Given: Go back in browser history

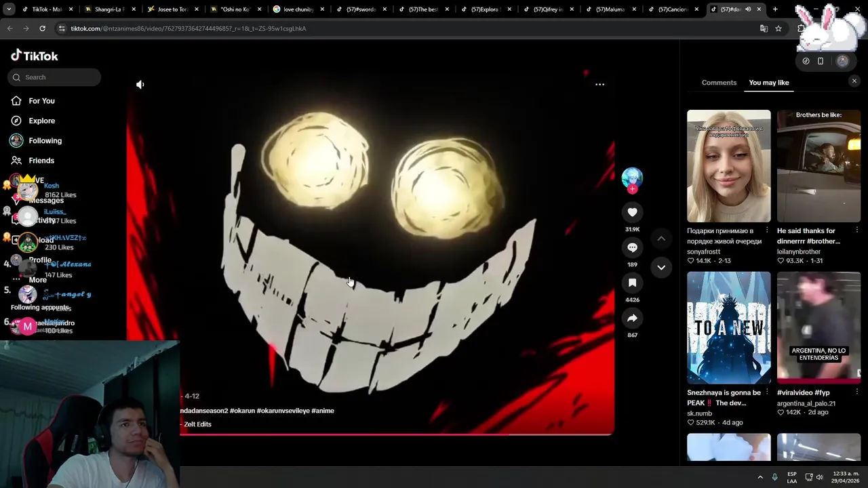Looking at the screenshot, I should (x=9, y=28).
